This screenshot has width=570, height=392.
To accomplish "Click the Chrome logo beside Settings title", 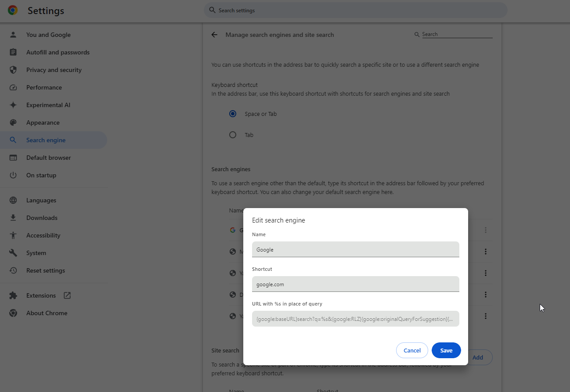I will 12,11.
